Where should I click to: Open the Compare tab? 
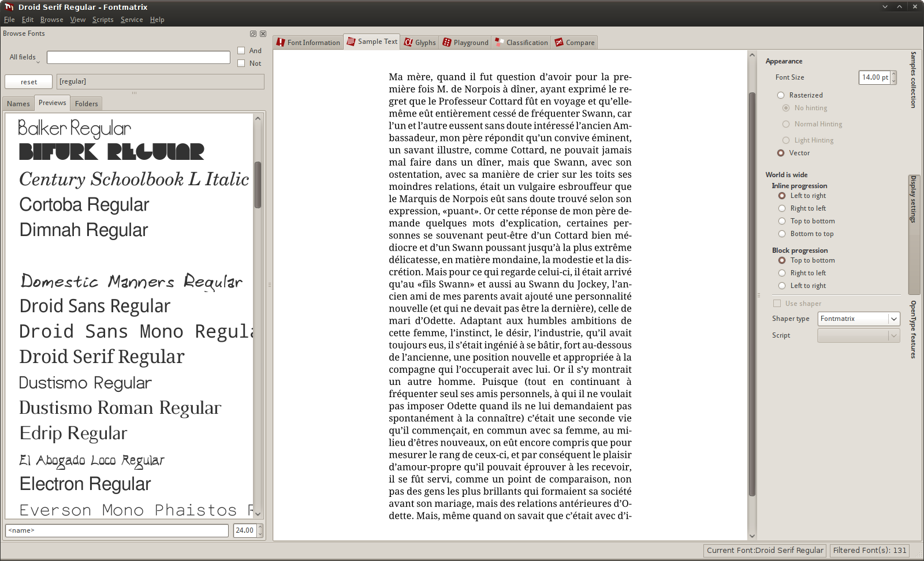[x=575, y=42]
